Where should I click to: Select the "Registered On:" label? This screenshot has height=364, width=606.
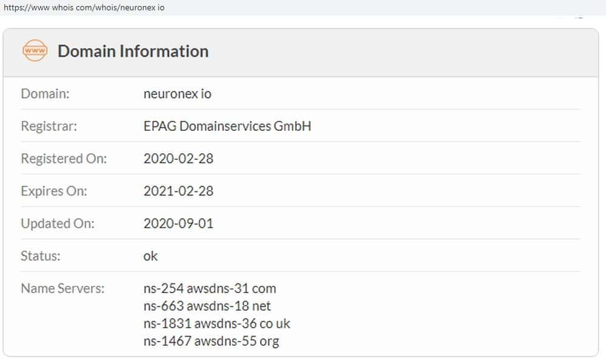pyautogui.click(x=64, y=159)
